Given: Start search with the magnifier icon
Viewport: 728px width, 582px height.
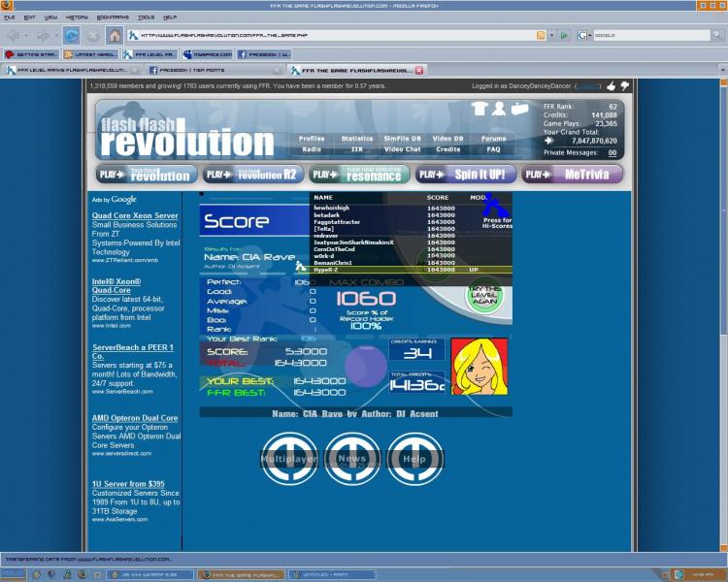Looking at the screenshot, I should click(717, 35).
